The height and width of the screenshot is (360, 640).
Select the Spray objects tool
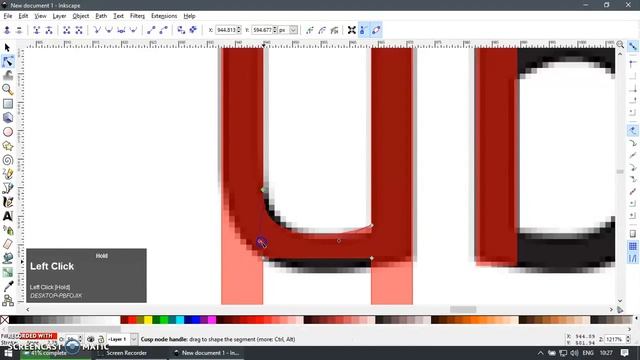coord(7,230)
